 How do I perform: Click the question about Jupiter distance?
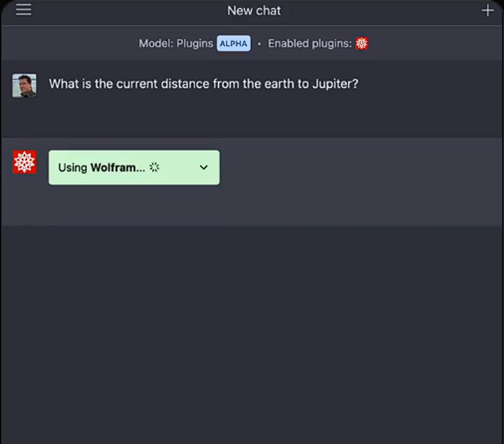pos(204,84)
